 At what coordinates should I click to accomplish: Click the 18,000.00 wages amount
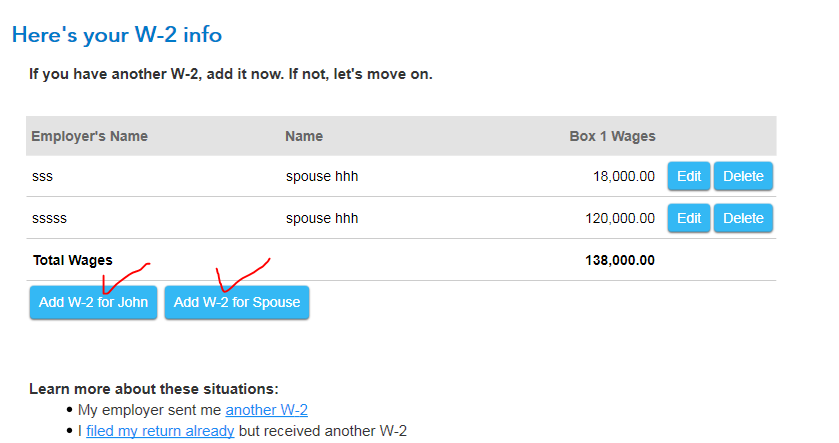[x=623, y=177]
